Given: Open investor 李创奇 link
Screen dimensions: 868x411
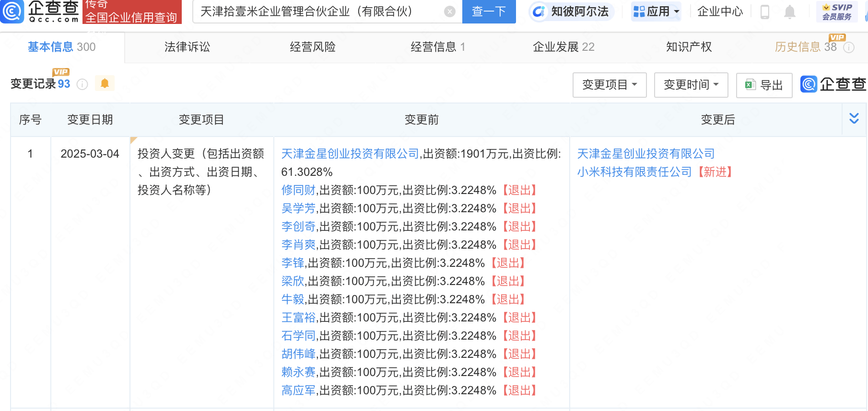Looking at the screenshot, I should [298, 227].
